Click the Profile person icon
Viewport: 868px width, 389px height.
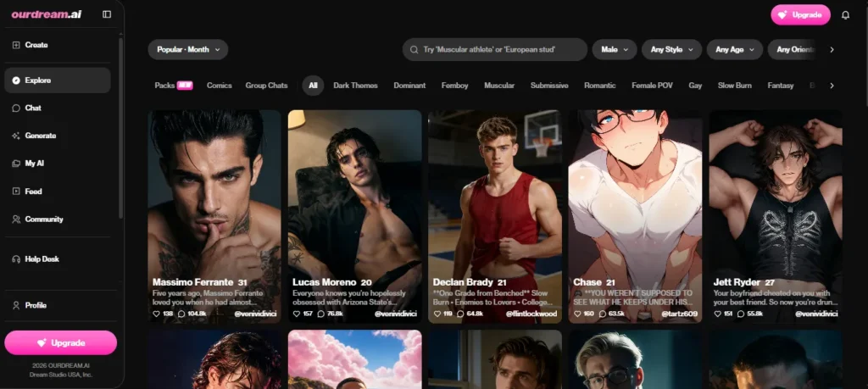(x=16, y=305)
